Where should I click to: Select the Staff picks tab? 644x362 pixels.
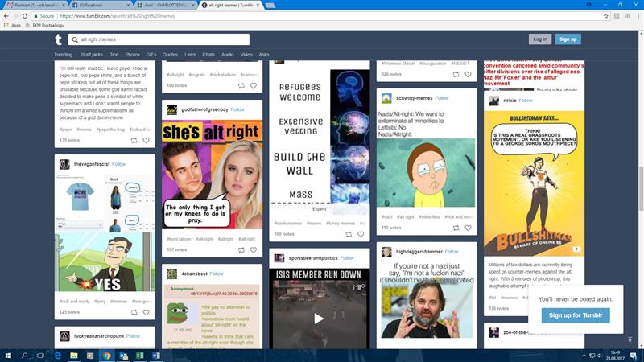(x=91, y=55)
